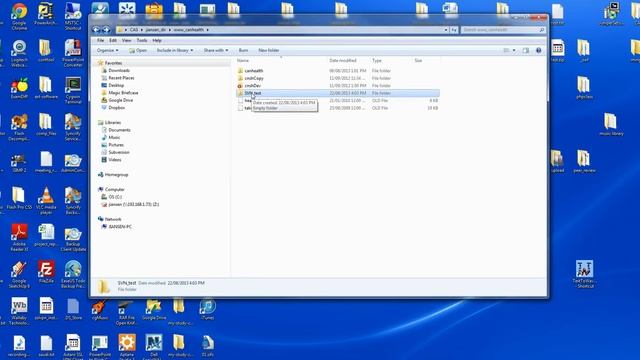
Task: Open the change view options arrow
Action: (514, 50)
